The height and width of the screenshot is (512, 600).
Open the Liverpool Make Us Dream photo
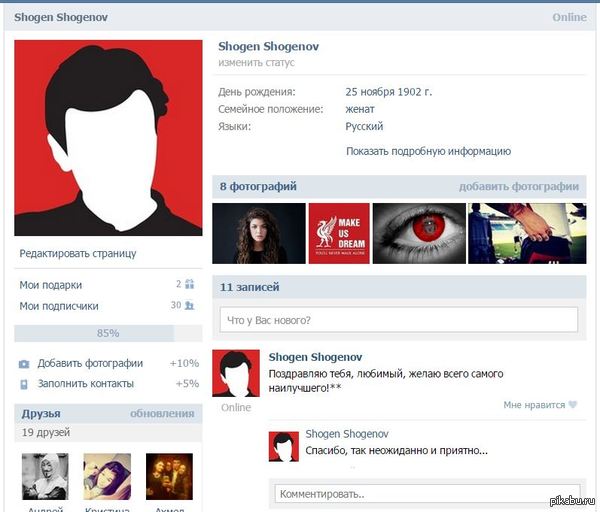[339, 233]
